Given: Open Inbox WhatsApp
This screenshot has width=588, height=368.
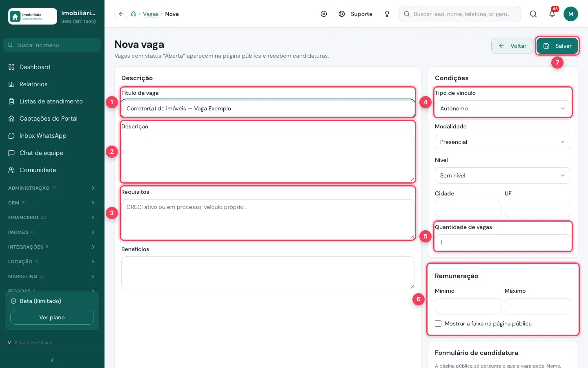Looking at the screenshot, I should [x=52, y=136].
